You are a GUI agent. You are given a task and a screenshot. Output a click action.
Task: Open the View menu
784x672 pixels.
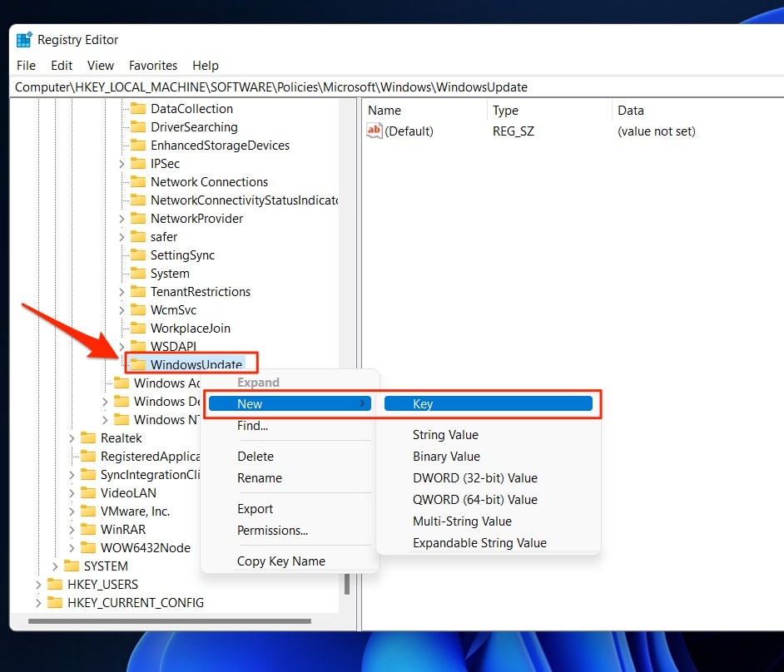(x=100, y=65)
